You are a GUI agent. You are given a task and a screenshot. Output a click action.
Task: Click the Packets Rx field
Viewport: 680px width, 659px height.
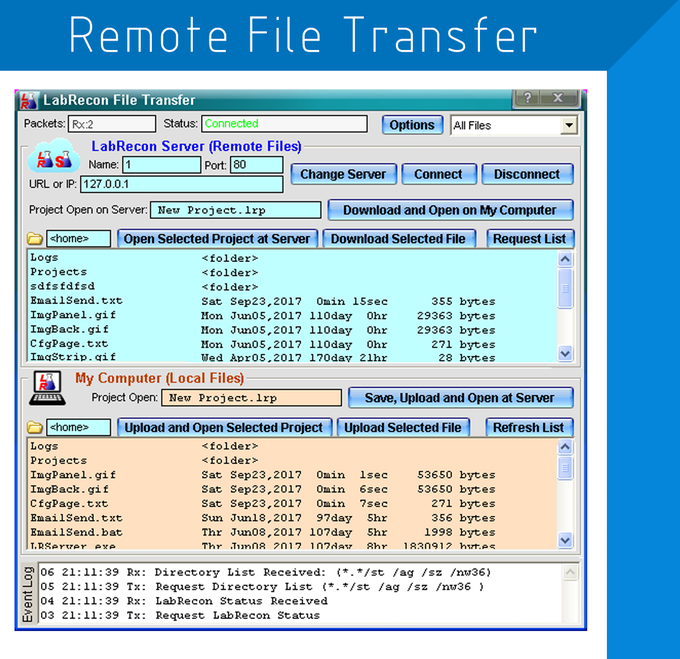[112, 124]
